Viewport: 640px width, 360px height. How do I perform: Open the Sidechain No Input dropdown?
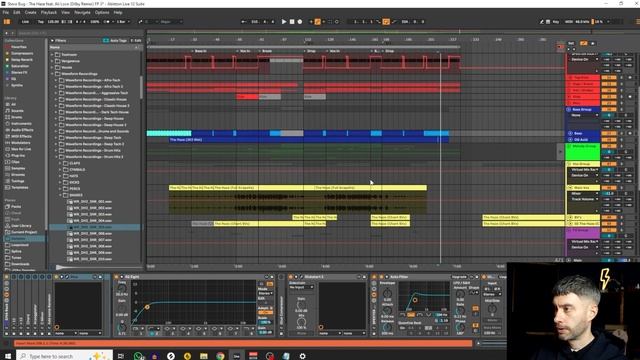301,287
